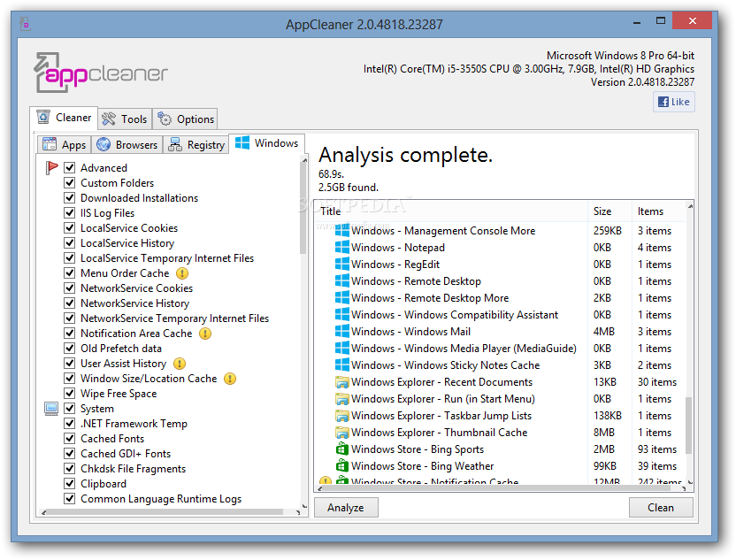Click the red flag icon beside Advanced
Image resolution: width=736 pixels, height=560 pixels.
(x=51, y=167)
